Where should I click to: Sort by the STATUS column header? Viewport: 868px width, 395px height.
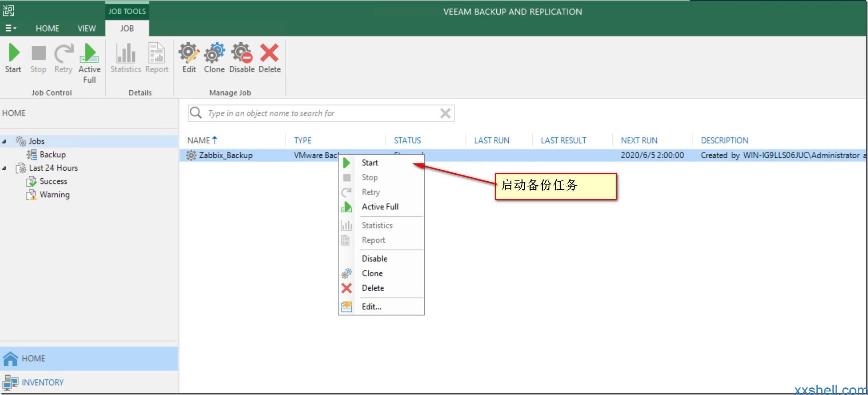click(407, 140)
